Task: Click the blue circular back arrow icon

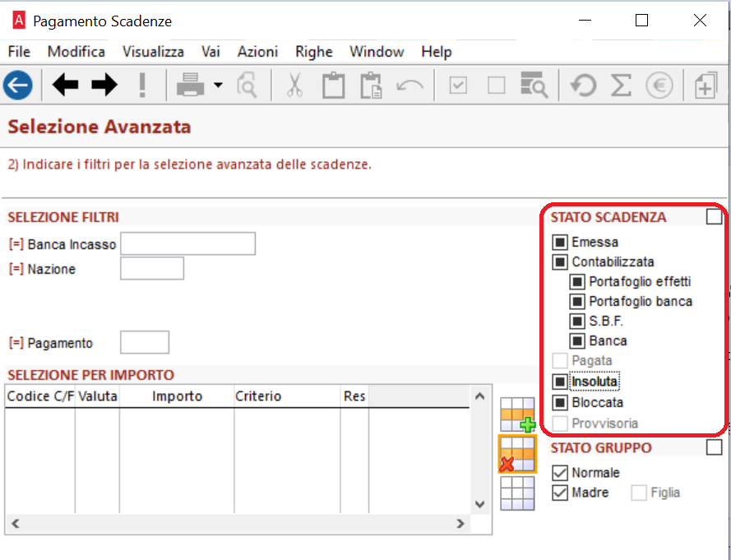Action: (x=18, y=86)
